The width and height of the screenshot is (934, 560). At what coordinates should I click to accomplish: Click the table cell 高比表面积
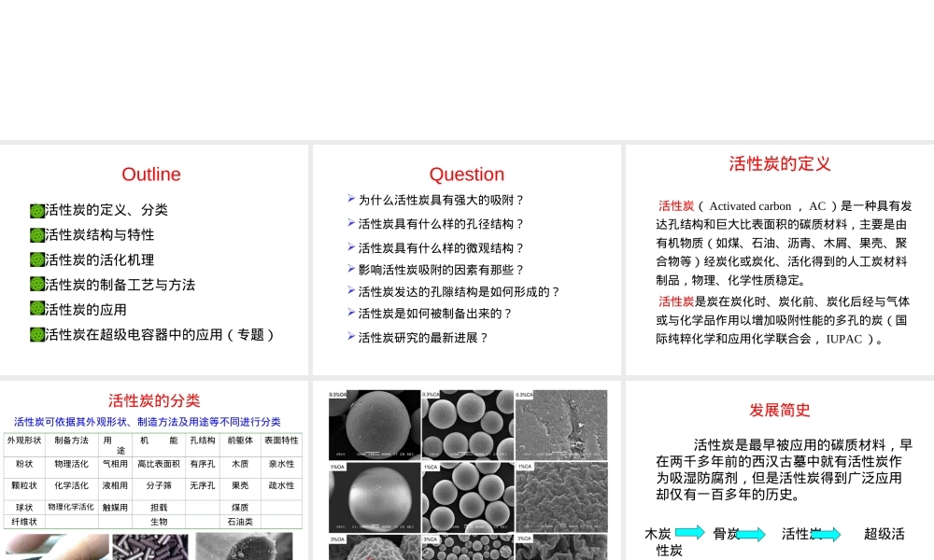(x=159, y=464)
